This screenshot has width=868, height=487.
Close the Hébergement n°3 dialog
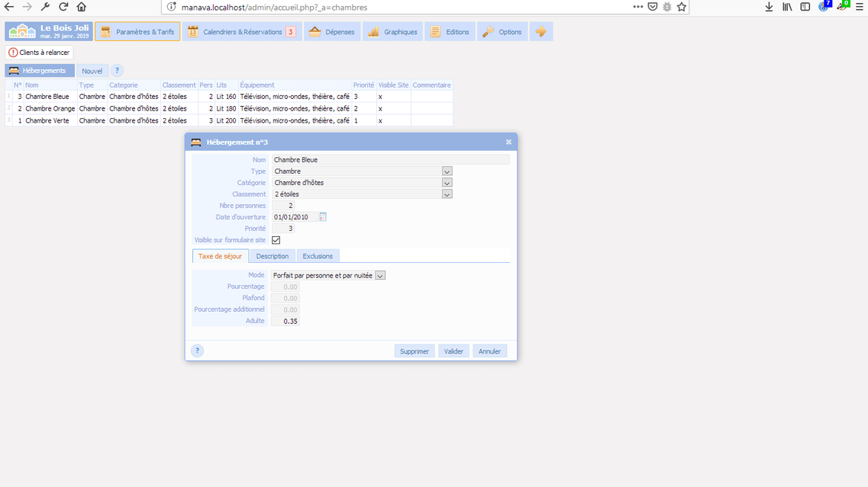click(x=508, y=142)
